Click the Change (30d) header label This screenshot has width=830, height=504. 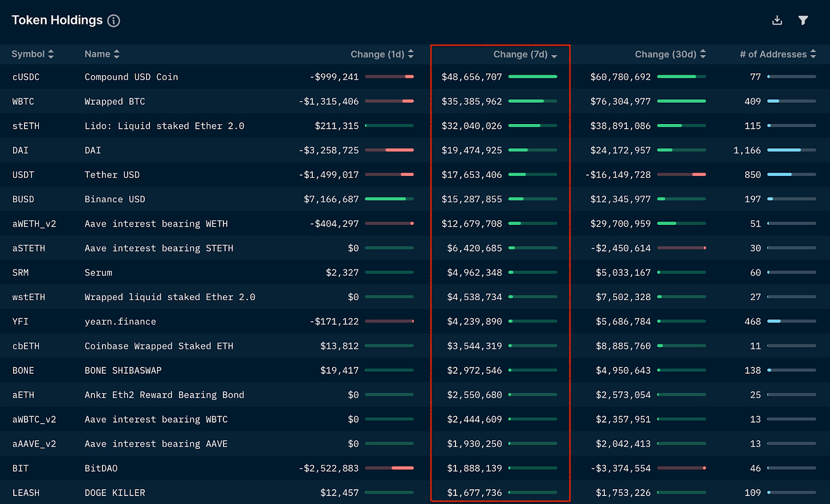[666, 54]
